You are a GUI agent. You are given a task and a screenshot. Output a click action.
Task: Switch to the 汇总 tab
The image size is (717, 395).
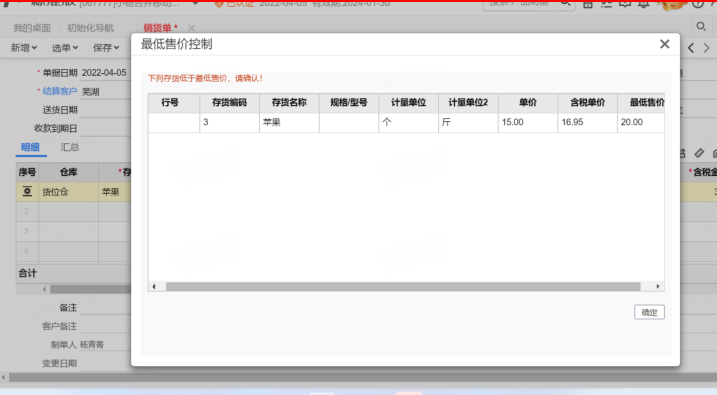click(70, 147)
